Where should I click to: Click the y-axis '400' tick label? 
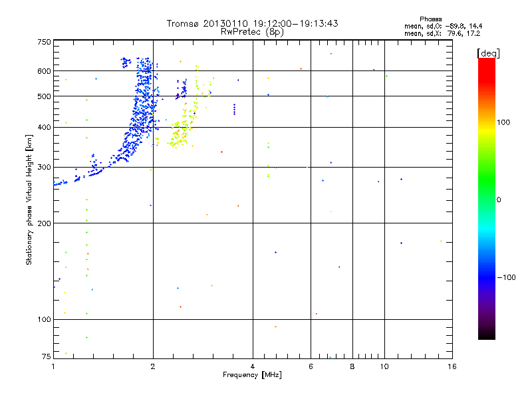[x=44, y=127]
